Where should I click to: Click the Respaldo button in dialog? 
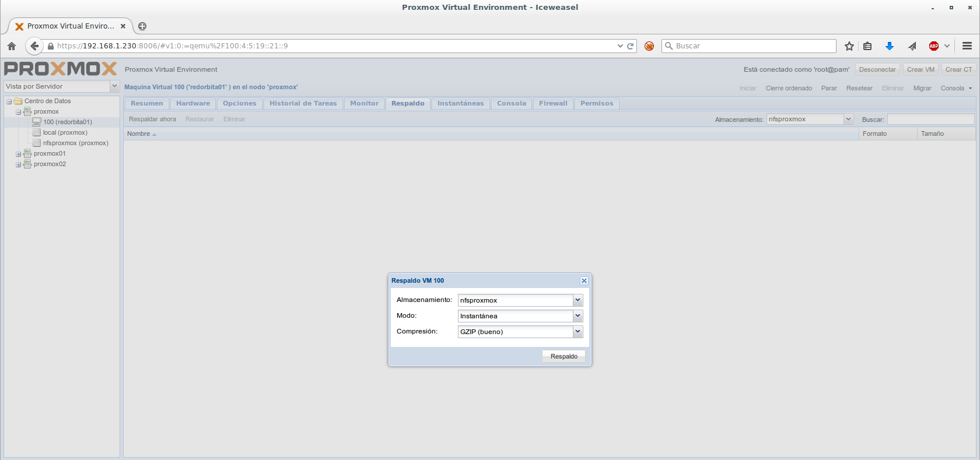(x=563, y=356)
